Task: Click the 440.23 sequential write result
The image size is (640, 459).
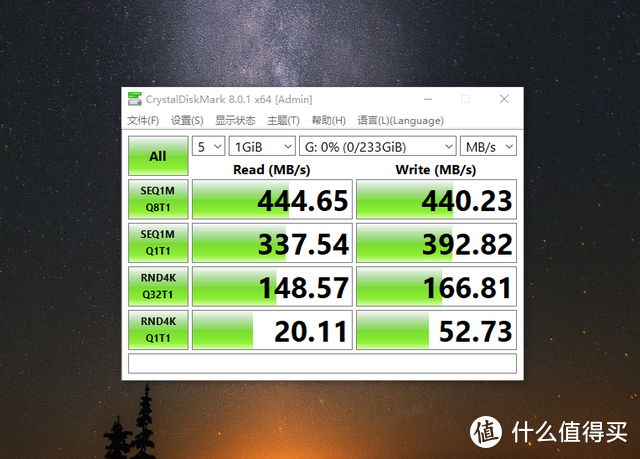Action: [436, 200]
